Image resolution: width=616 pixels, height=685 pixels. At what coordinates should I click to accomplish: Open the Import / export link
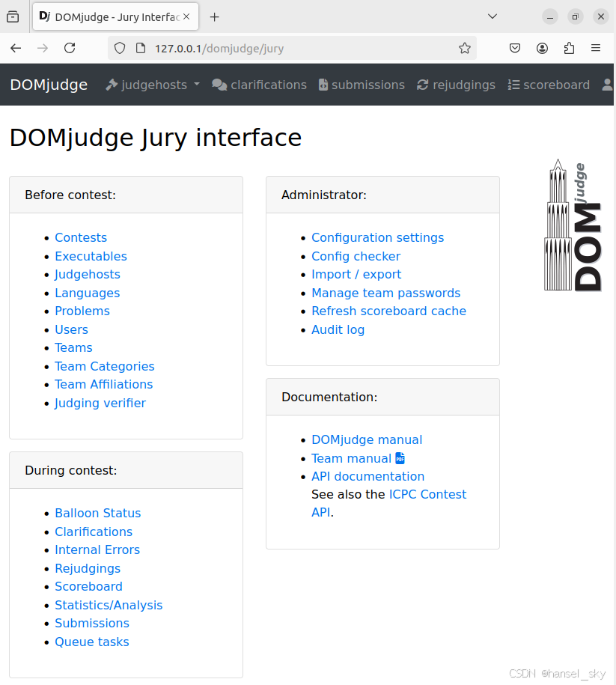(356, 274)
